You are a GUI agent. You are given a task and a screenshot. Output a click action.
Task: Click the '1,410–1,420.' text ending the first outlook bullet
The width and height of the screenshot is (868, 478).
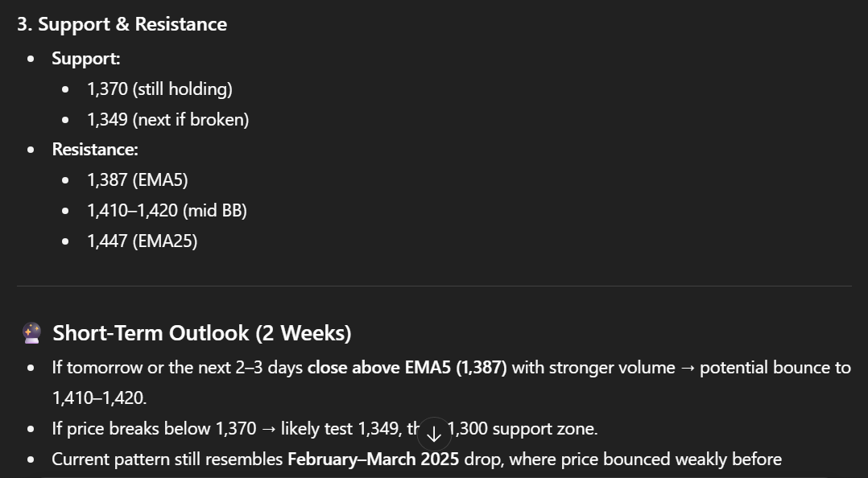coord(99,398)
